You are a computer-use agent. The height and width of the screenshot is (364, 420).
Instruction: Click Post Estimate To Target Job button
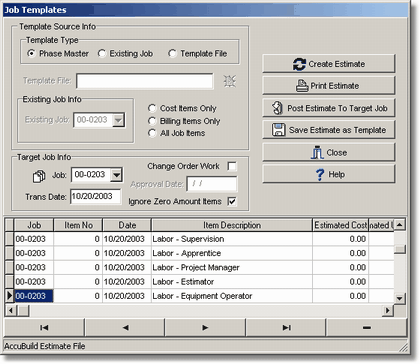point(329,108)
